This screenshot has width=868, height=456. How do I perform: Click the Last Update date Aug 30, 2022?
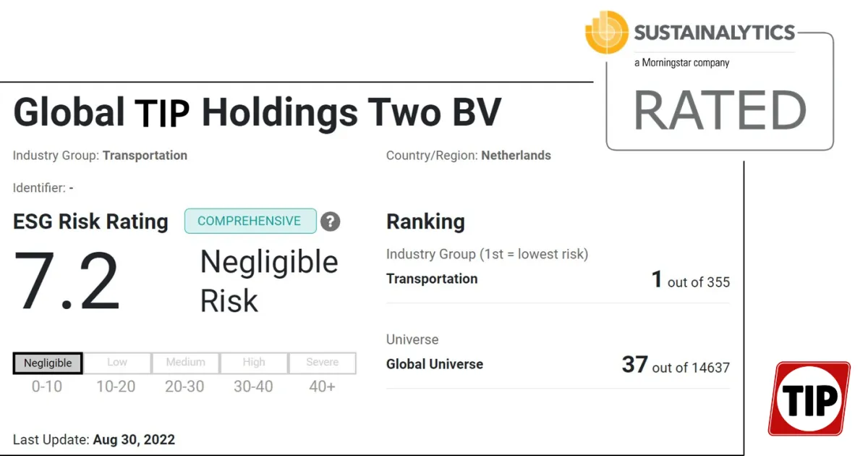134,439
